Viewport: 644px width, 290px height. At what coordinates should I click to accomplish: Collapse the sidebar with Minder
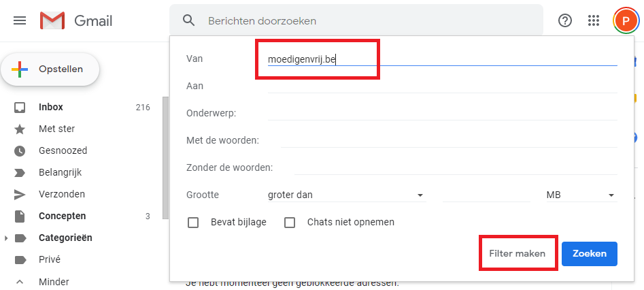click(54, 281)
